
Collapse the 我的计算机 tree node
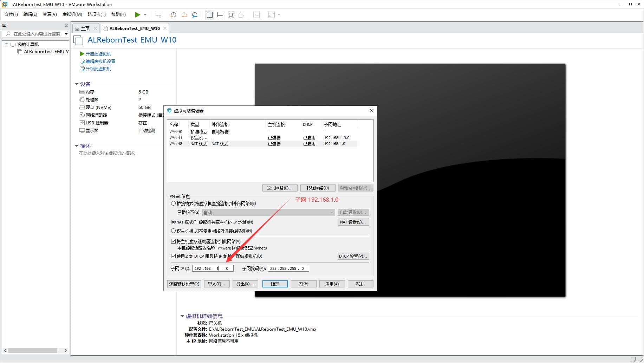click(6, 45)
